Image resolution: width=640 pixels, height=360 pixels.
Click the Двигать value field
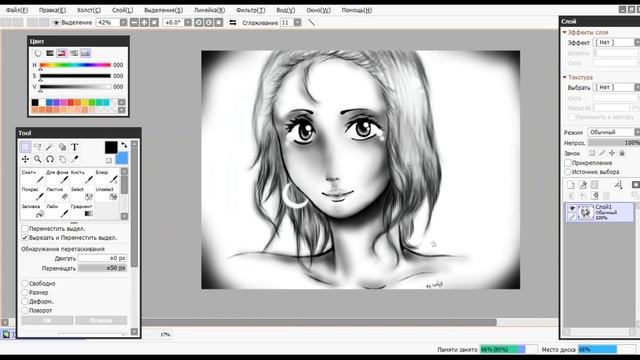click(x=102, y=258)
